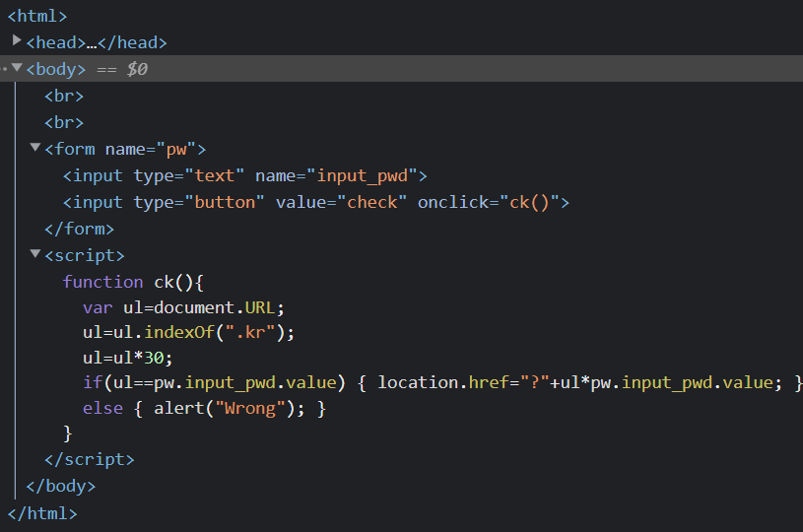The image size is (803, 532).
Task: Click the closing /script tag
Action: [x=90, y=459]
